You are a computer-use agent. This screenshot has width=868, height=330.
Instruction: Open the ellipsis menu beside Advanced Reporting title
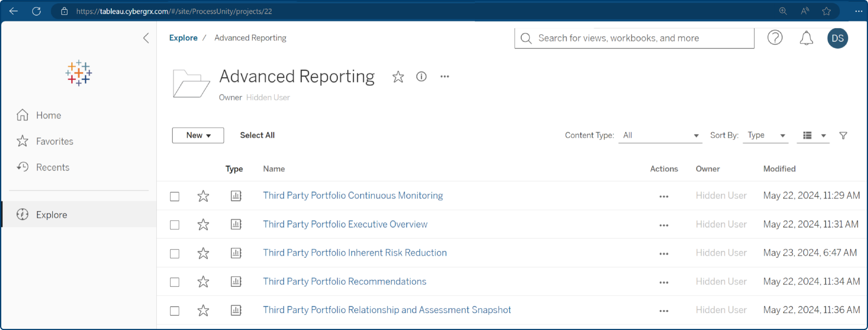coord(444,76)
